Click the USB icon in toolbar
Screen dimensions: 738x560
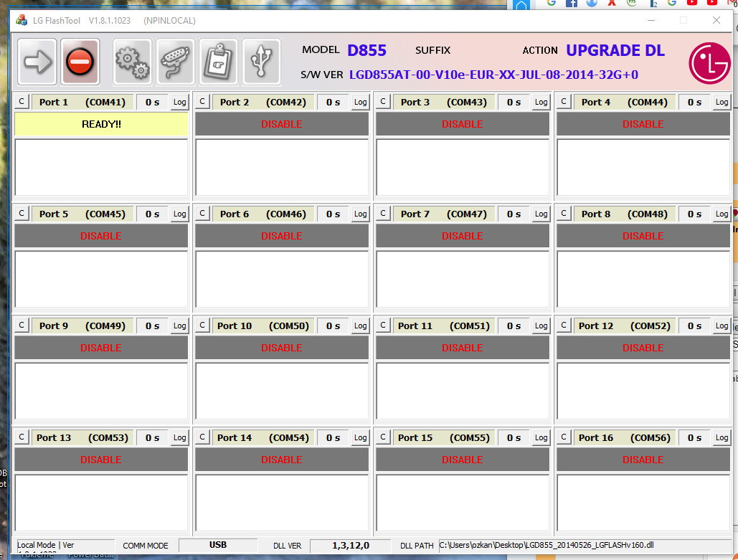[x=261, y=62]
